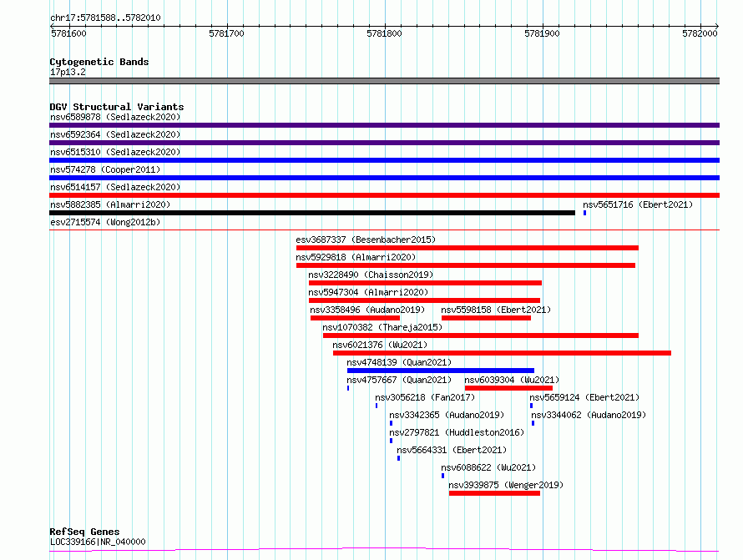Screen dimensions: 743x560
Task: Open the nsv6088622 (Wu2021) label
Action: pyautogui.click(x=488, y=467)
